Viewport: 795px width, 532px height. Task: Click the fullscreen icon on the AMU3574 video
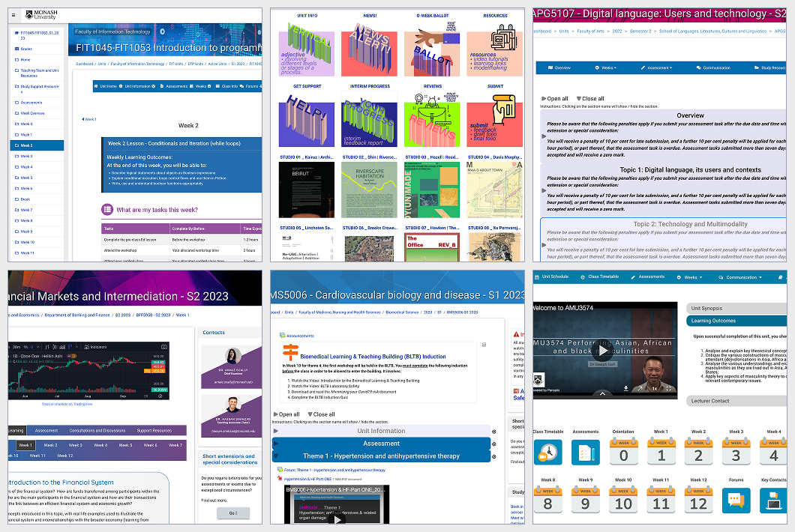[669, 389]
